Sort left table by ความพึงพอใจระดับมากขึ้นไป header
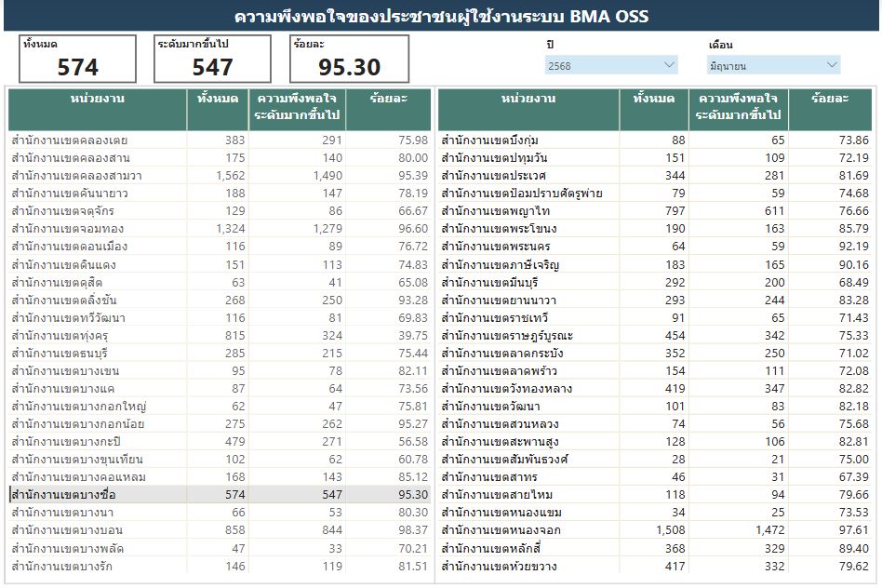 [x=297, y=110]
